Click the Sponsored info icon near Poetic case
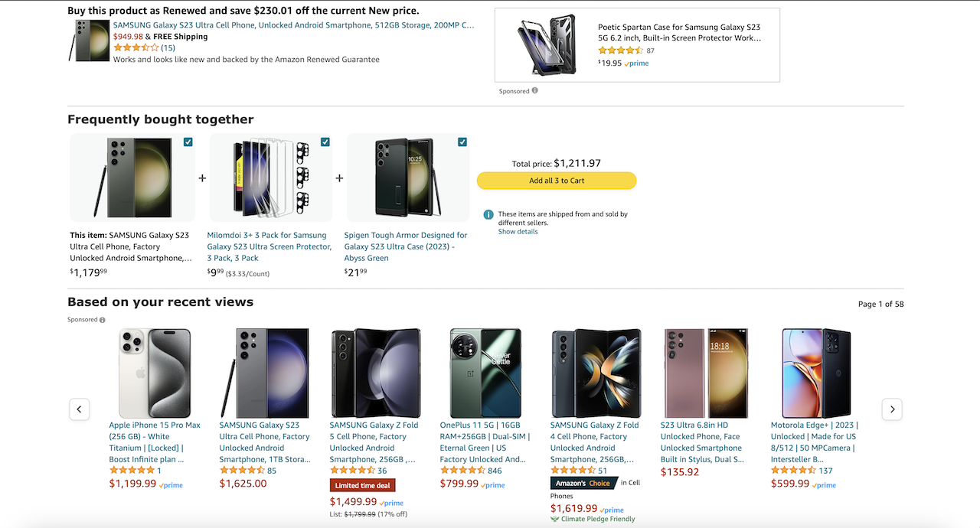Screen dimensions: 980x528 535,91
